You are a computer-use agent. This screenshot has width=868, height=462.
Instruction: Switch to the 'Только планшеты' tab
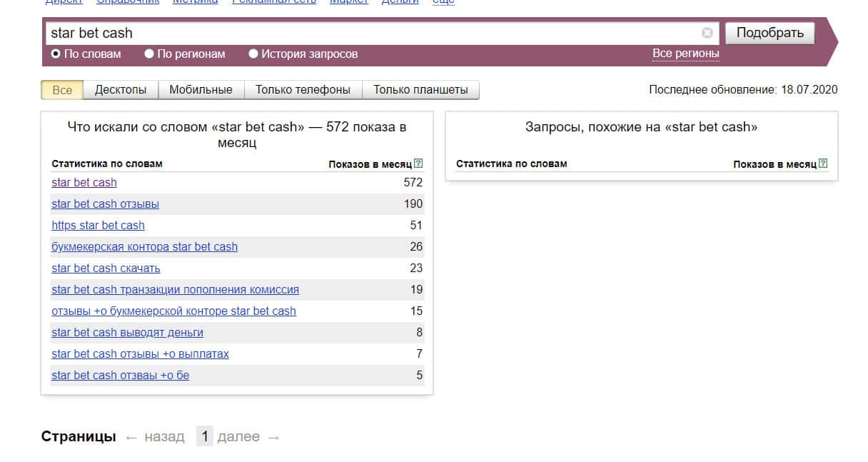click(421, 90)
